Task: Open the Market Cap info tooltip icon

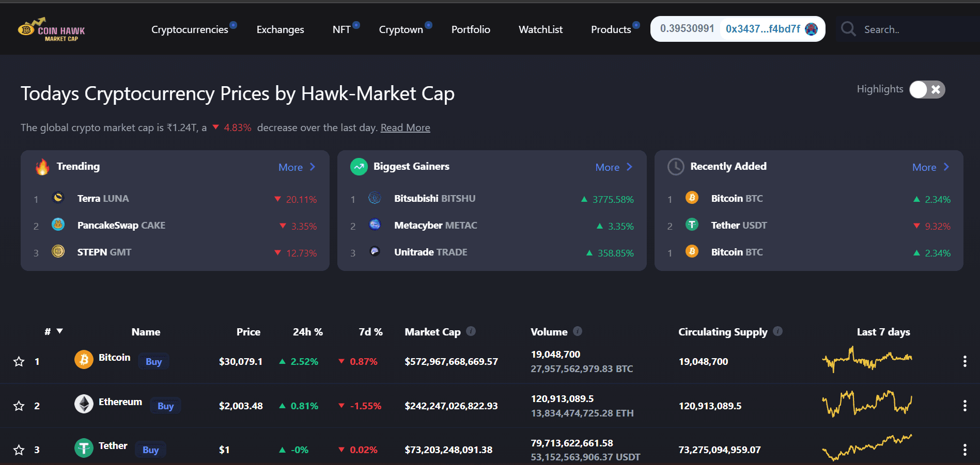Action: [471, 331]
